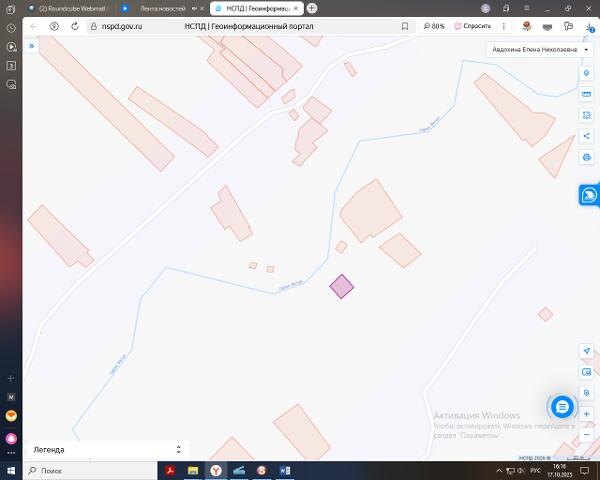This screenshot has height=480, width=600.
Task: Open the map layers button
Action: (x=586, y=73)
